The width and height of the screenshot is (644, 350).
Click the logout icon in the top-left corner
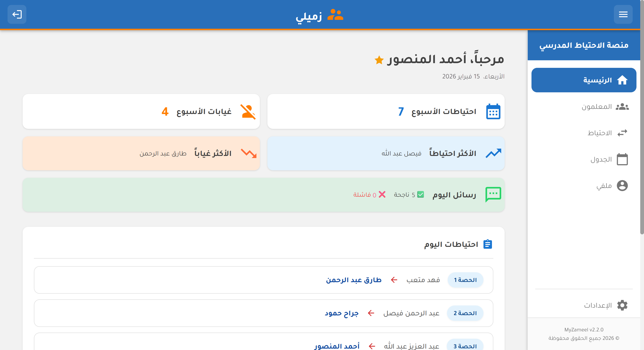pyautogui.click(x=17, y=14)
